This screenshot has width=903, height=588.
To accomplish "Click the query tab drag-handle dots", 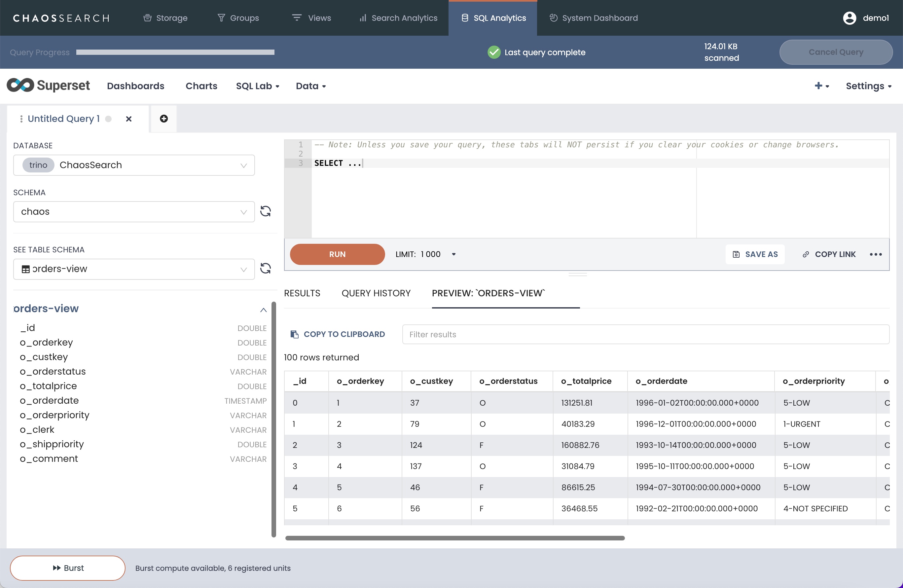I will (x=21, y=119).
